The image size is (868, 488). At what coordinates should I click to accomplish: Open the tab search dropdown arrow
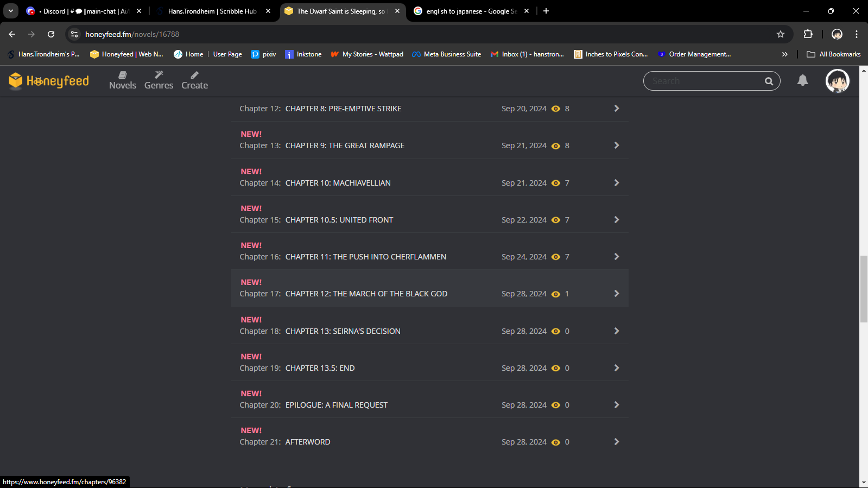pyautogui.click(x=11, y=11)
